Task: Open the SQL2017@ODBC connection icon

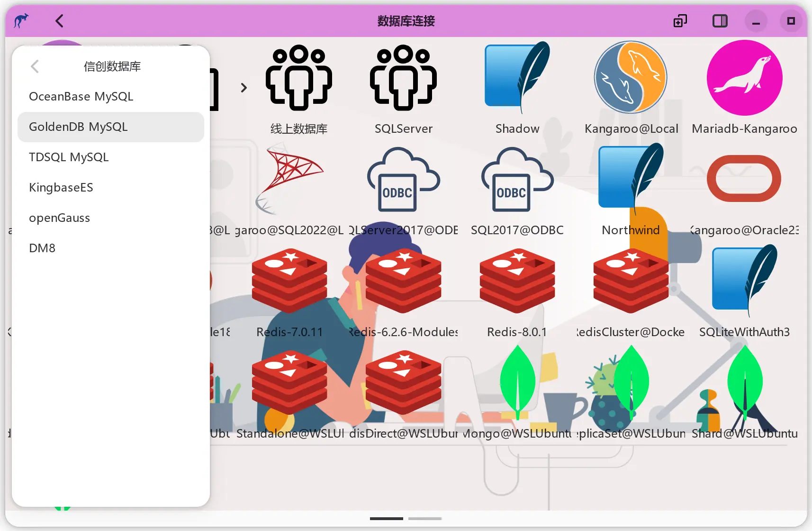Action: pyautogui.click(x=517, y=180)
